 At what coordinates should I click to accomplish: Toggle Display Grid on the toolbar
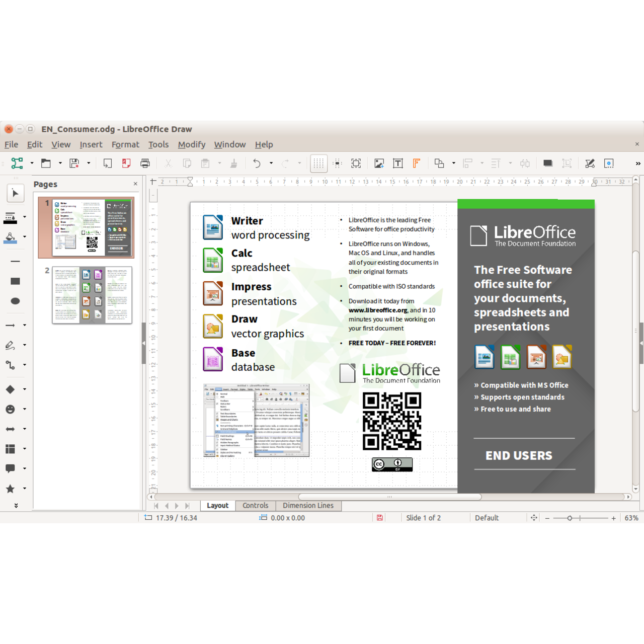(319, 164)
